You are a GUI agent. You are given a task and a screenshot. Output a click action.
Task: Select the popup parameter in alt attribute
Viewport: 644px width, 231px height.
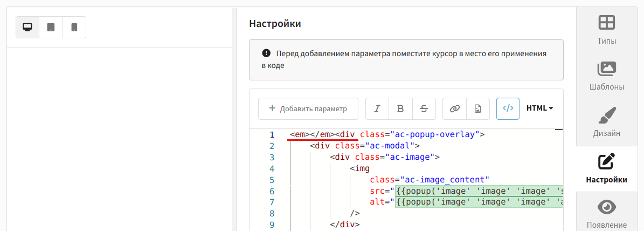(x=479, y=202)
